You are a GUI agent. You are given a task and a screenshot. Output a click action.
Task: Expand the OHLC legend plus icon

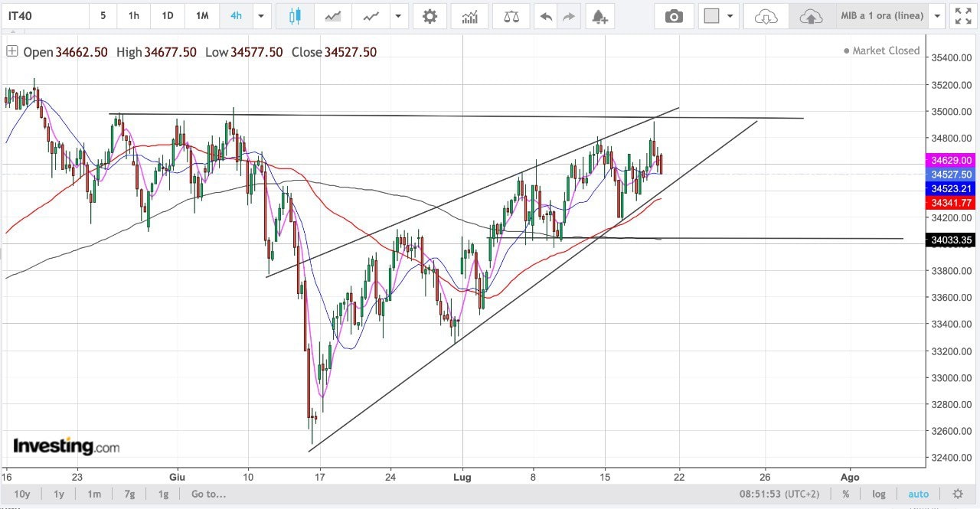pos(11,51)
